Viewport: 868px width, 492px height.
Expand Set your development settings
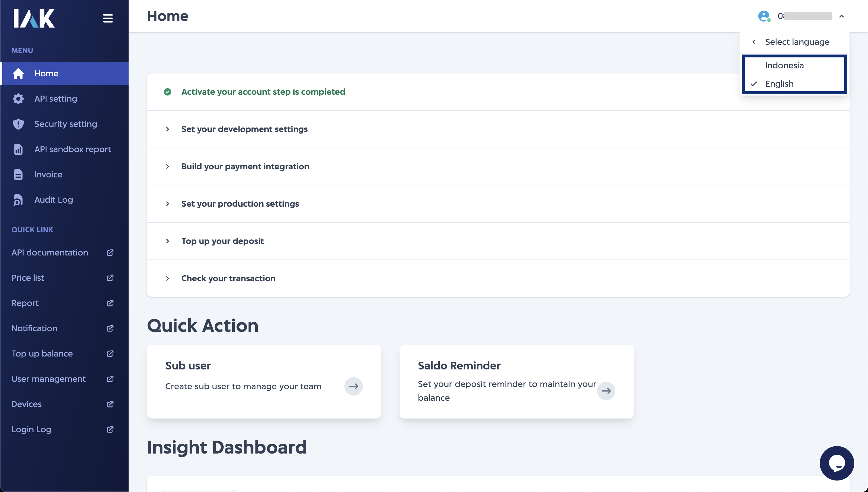(x=244, y=129)
